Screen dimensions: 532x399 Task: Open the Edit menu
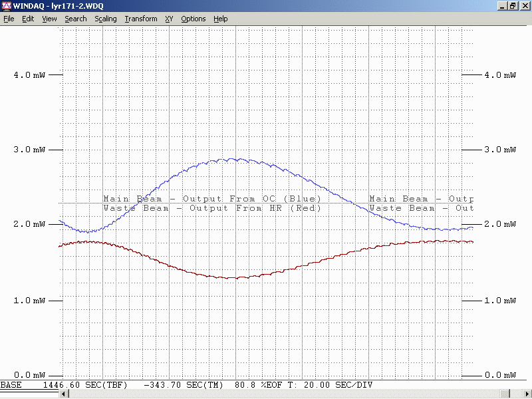(28, 19)
